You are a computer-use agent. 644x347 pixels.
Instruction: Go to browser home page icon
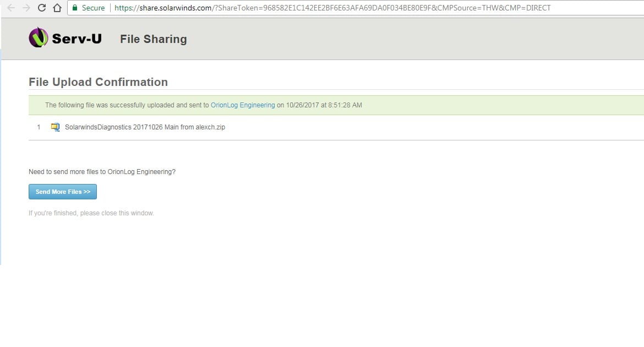point(57,8)
